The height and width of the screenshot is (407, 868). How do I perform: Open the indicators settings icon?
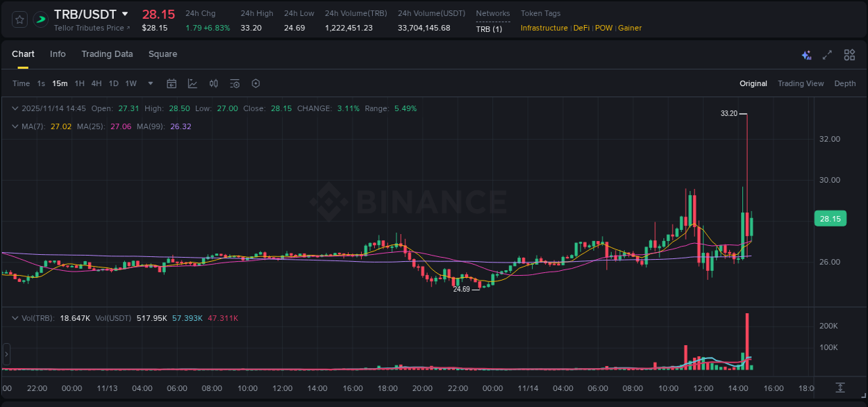(235, 83)
